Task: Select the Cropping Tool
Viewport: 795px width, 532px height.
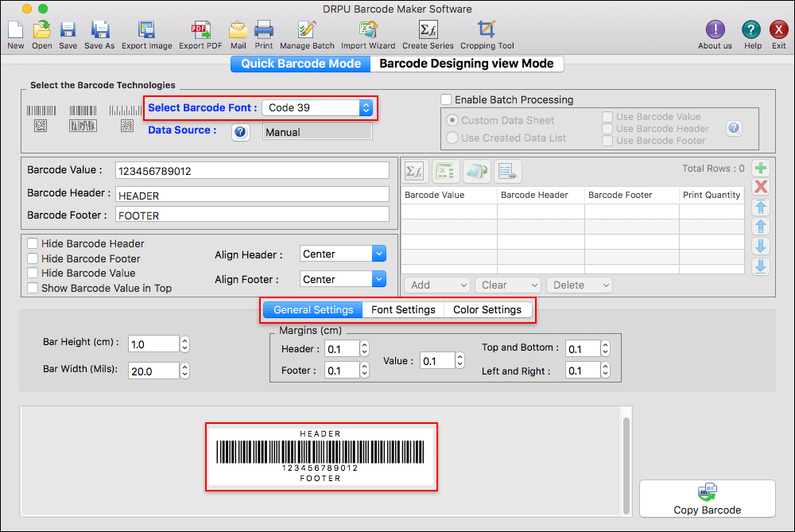Action: click(487, 30)
